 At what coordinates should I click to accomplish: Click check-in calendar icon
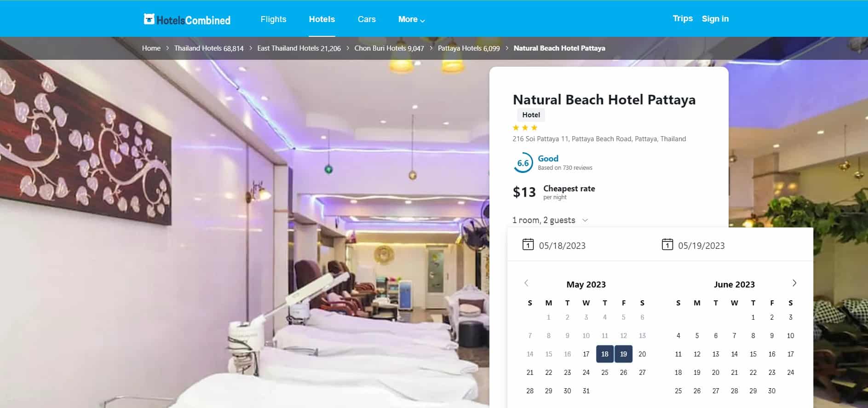528,245
